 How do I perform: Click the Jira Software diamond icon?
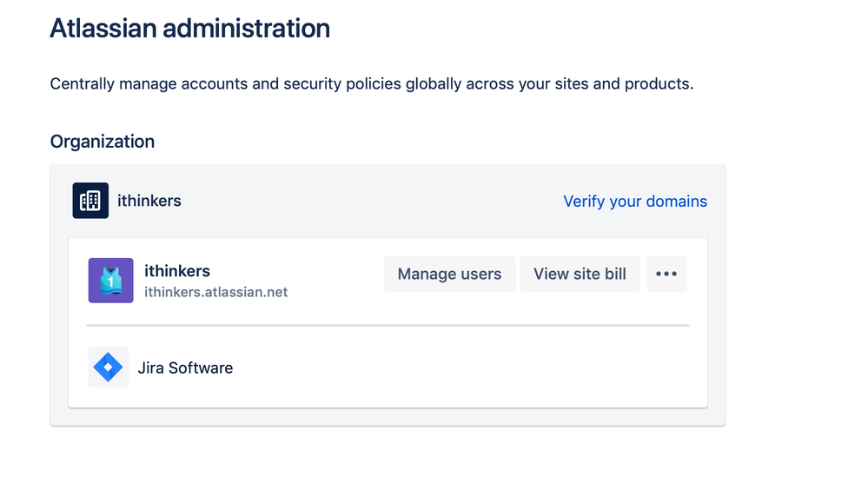[x=109, y=367]
